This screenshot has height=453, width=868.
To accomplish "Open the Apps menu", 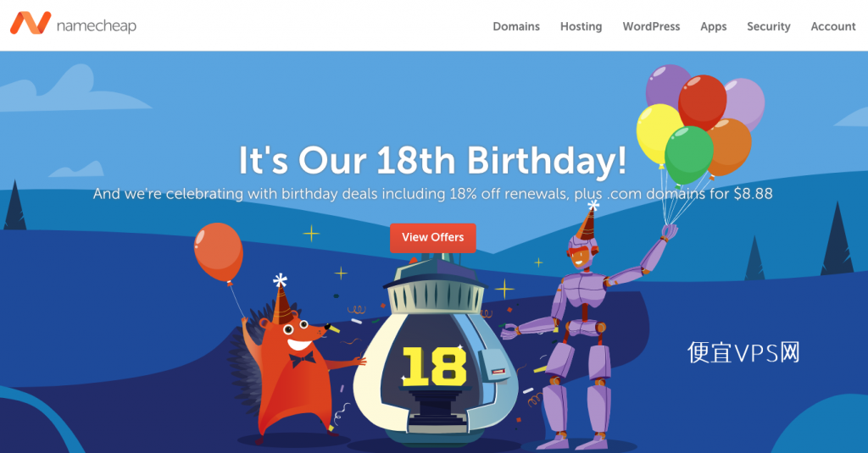I will [713, 26].
